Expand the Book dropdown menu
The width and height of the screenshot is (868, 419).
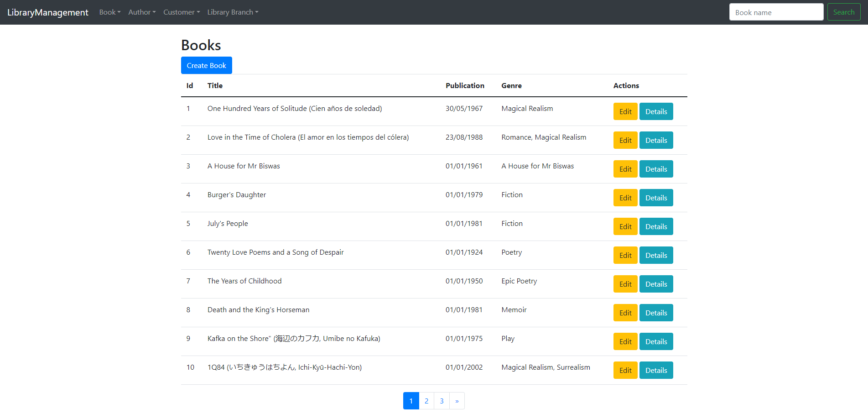(x=109, y=12)
